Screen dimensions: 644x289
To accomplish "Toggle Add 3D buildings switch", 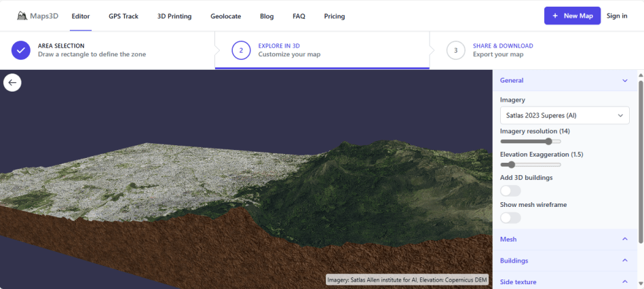I will [510, 191].
